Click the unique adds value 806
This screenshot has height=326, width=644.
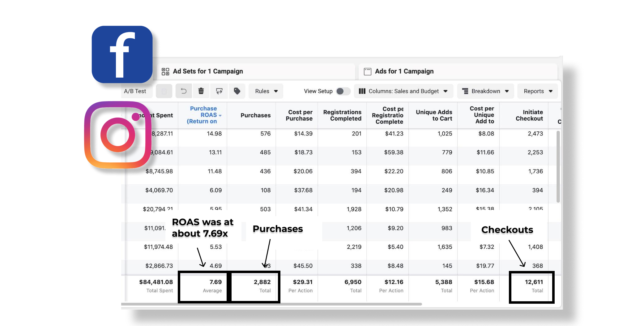[x=447, y=171]
